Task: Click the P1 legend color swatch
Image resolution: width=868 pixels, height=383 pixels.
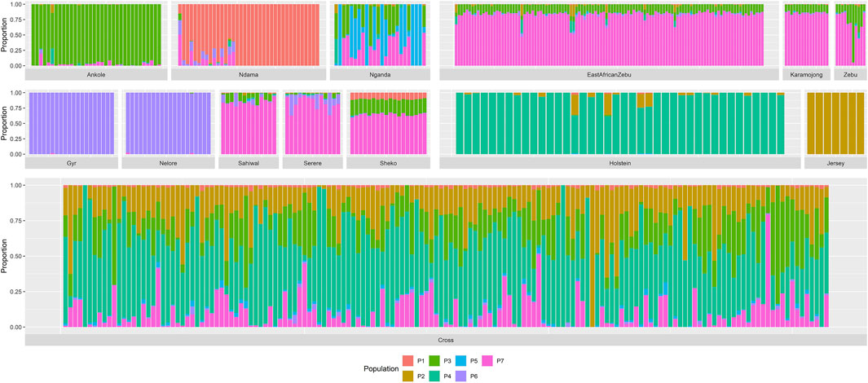Action: pos(408,361)
